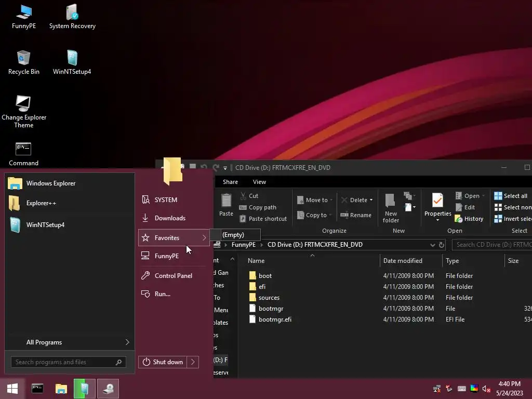
Task: Expand Favorites submenu in Start menu
Action: 174,238
